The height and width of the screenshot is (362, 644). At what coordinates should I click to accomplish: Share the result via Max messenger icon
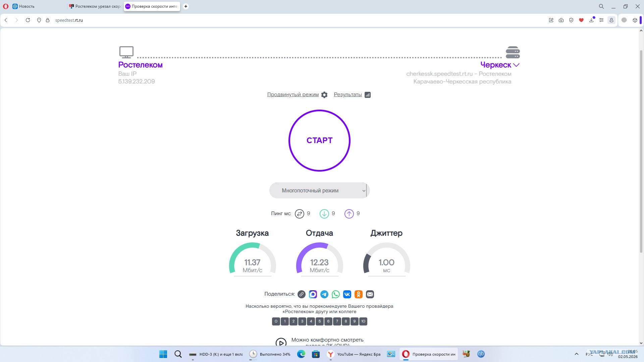point(313,294)
